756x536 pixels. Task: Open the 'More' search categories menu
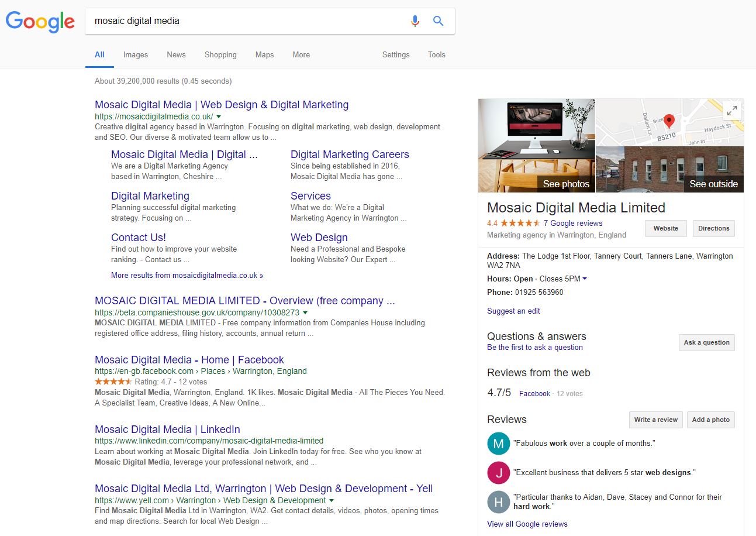301,54
